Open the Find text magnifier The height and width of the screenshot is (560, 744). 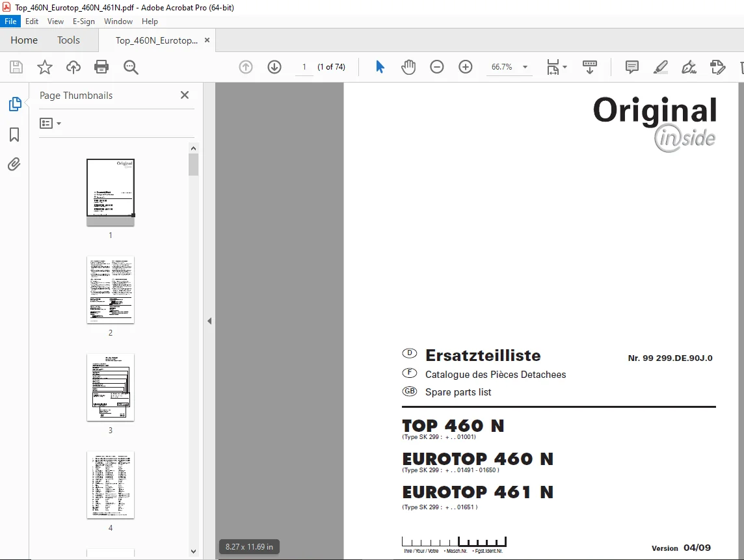click(x=131, y=67)
